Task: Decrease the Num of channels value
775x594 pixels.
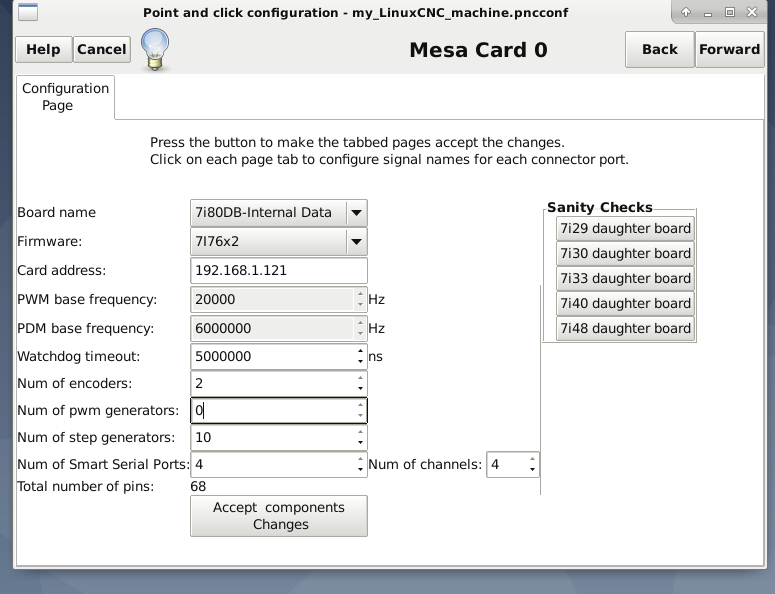Action: (x=532, y=470)
